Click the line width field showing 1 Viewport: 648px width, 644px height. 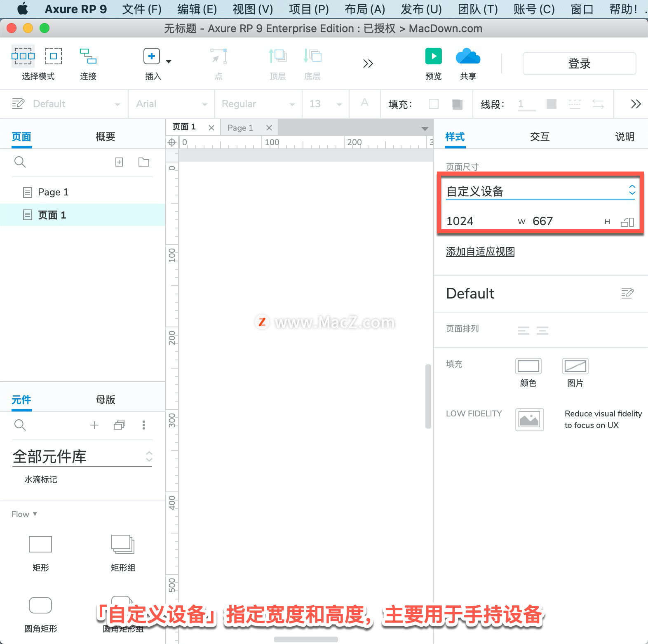pos(527,104)
